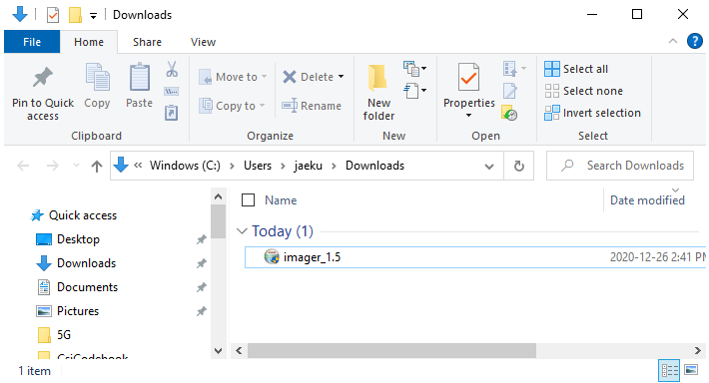The height and width of the screenshot is (383, 709).
Task: Switch to large icons view in status bar
Action: tap(691, 370)
